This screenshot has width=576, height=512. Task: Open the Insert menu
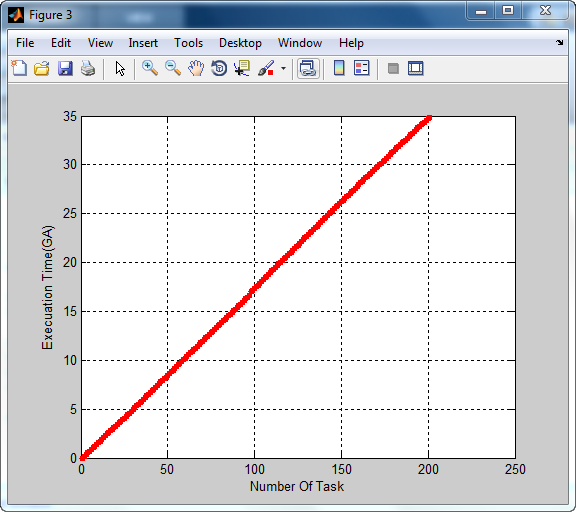pos(143,43)
